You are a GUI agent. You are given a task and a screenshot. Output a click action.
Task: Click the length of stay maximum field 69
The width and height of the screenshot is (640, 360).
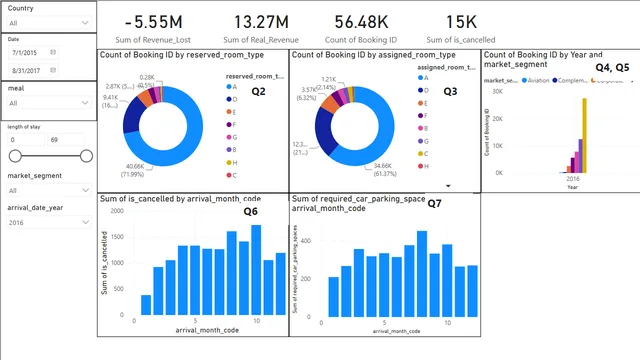point(66,140)
